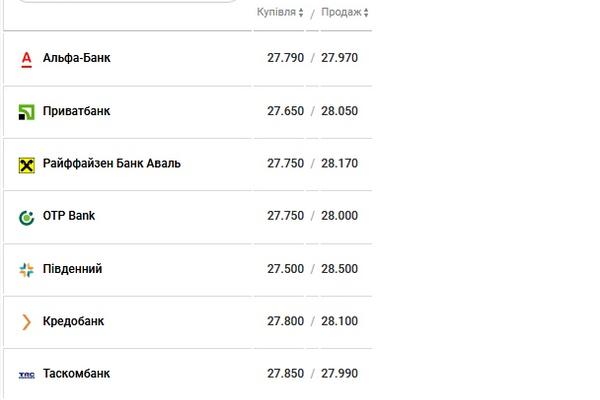Open the Альфа-Банк bank link
Image resolution: width=600 pixels, height=400 pixels.
tap(77, 58)
